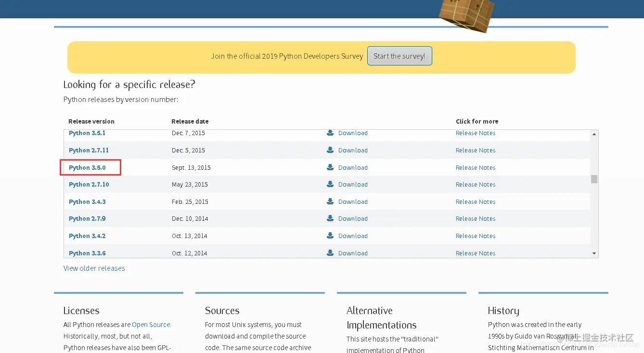The height and width of the screenshot is (353, 644).
Task: Open the Python 3.4.3 release link
Action: click(x=87, y=202)
